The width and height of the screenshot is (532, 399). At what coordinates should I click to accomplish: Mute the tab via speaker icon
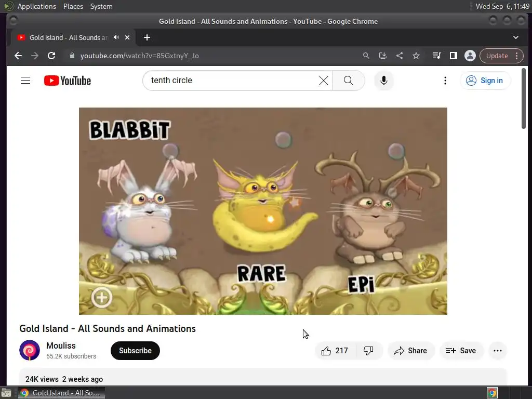[x=116, y=37]
